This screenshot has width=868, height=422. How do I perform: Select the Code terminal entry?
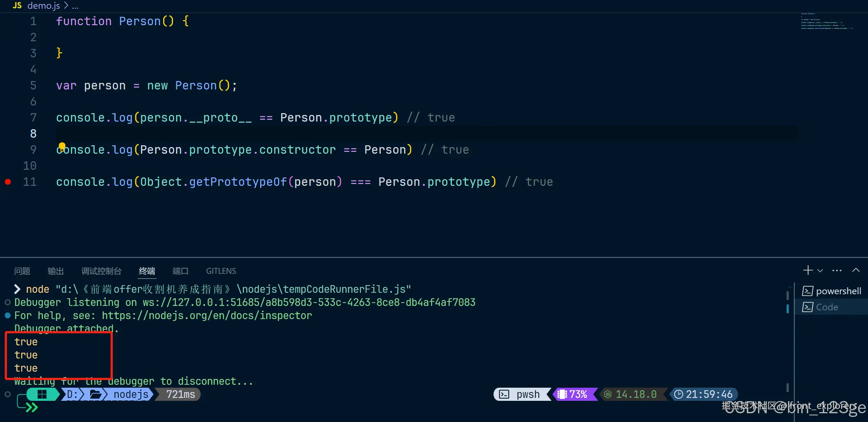point(827,307)
